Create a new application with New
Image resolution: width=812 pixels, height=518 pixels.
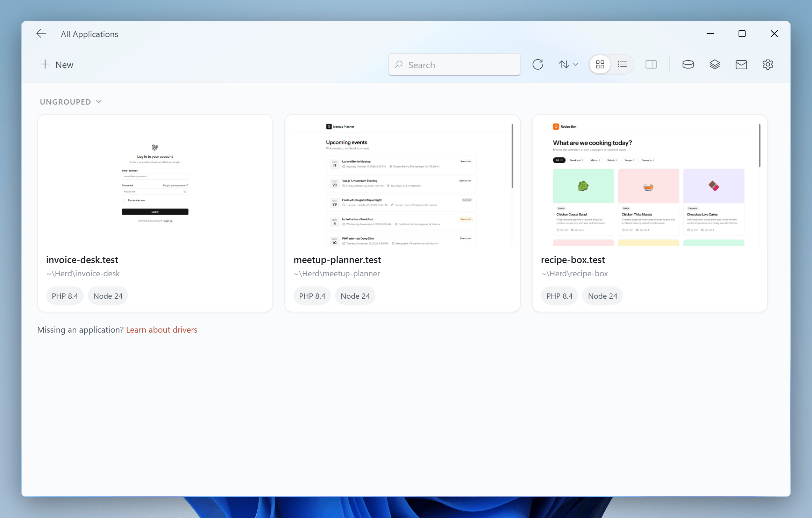(x=57, y=65)
